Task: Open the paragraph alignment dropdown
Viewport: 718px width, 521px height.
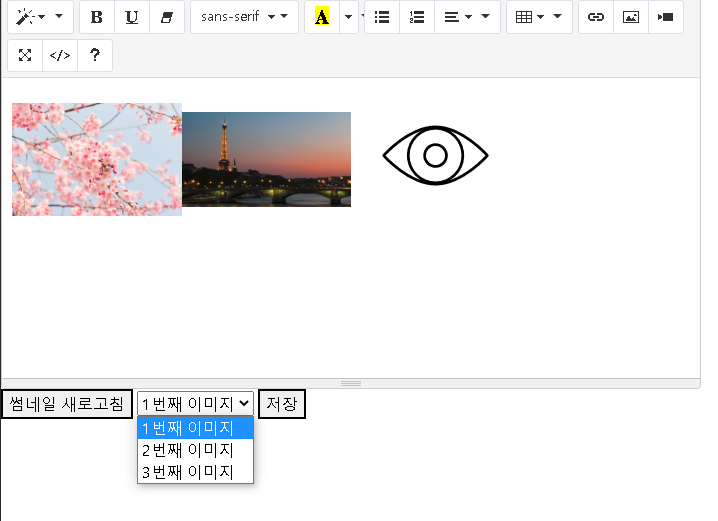Action: click(x=467, y=17)
